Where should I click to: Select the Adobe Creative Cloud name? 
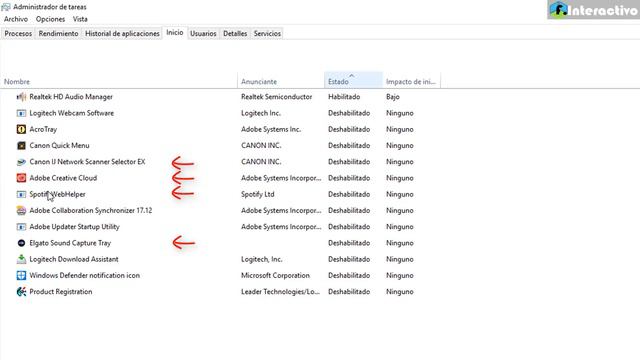63,178
